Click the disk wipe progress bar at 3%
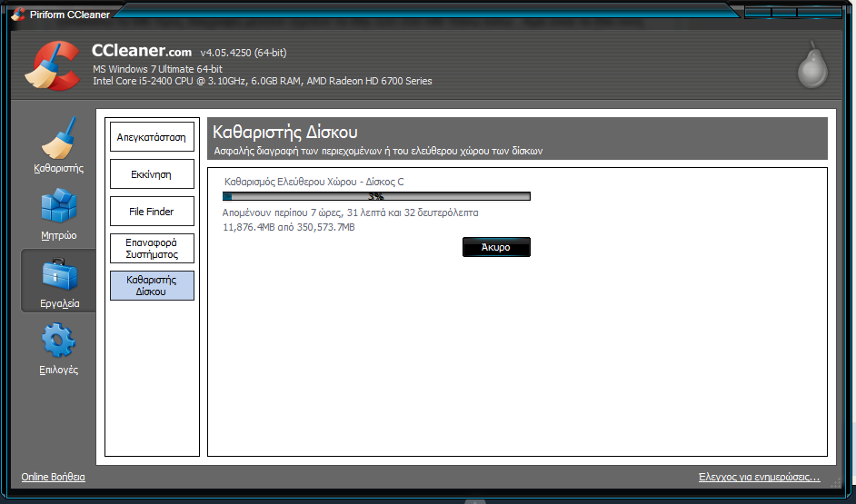856x504 pixels. pyautogui.click(x=376, y=196)
